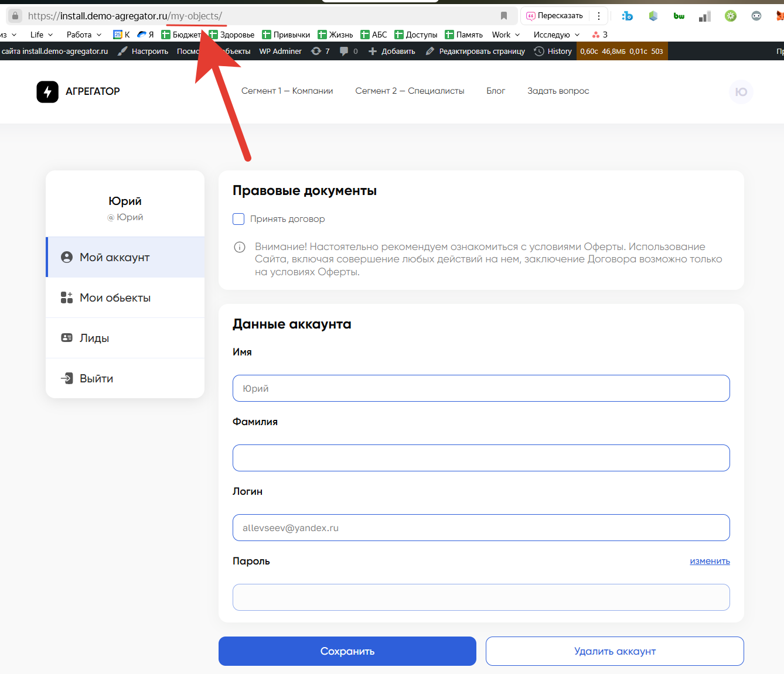This screenshot has width=784, height=674.
Task: Open the WordPress comments bubble icon
Action: point(344,52)
